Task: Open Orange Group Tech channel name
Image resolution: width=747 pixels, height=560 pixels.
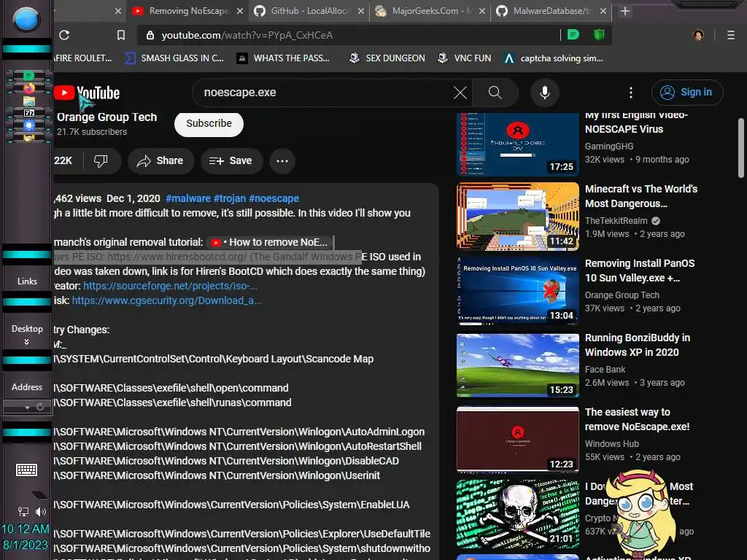Action: 107,117
